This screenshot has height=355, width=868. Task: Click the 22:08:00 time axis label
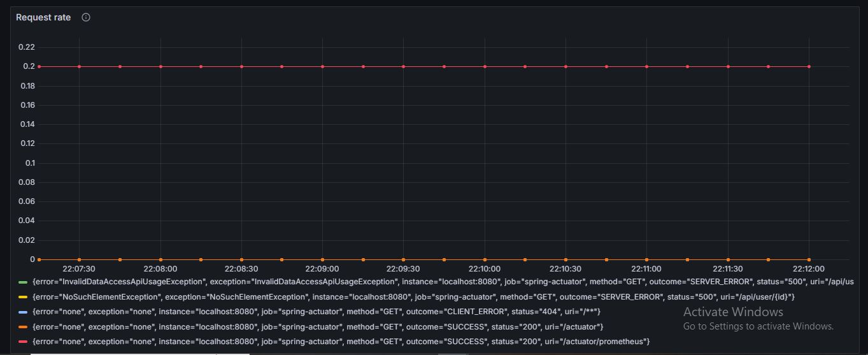pyautogui.click(x=160, y=270)
